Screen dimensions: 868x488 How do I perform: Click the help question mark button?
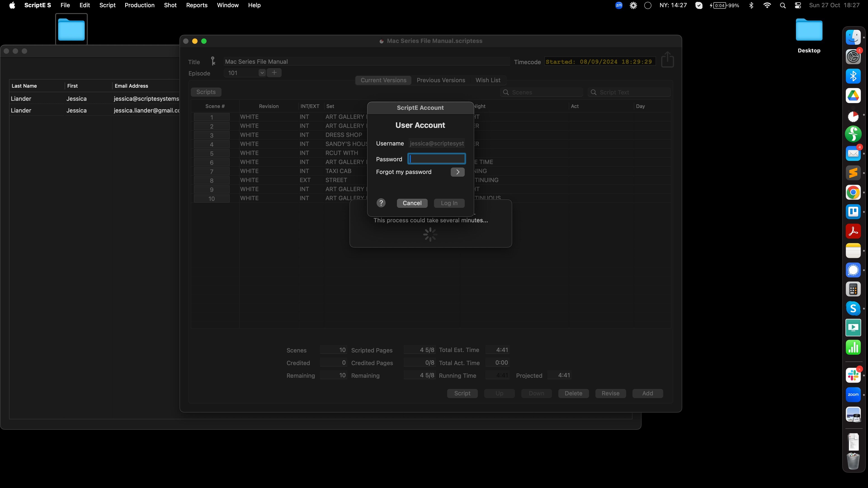[x=381, y=203]
